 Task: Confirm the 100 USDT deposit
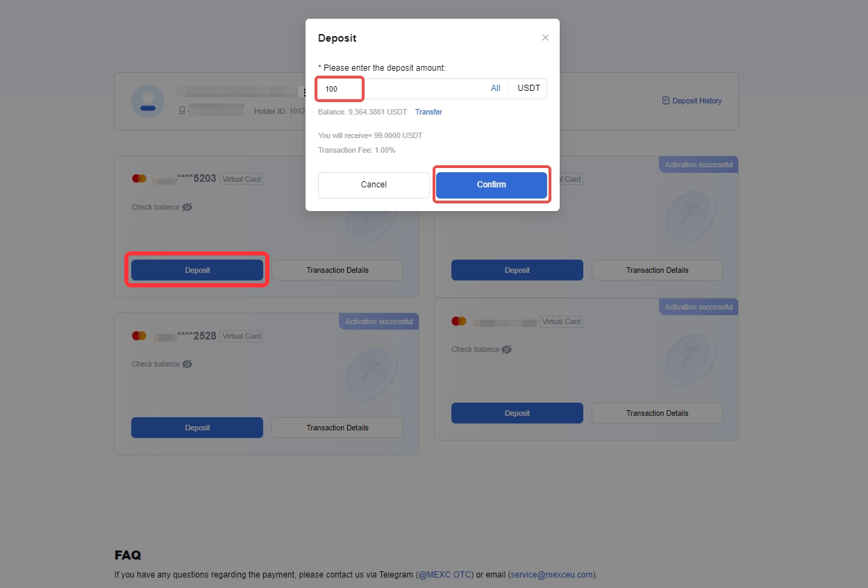point(492,185)
